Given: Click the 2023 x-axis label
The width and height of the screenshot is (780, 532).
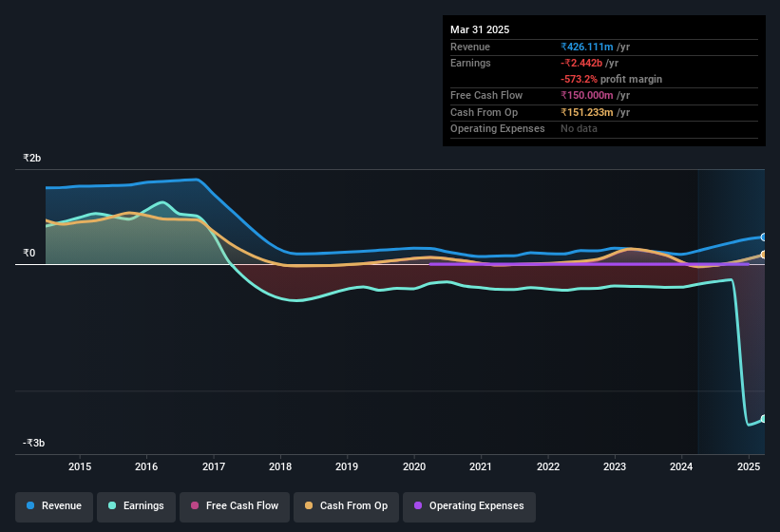Looking at the screenshot, I should click(x=615, y=466).
